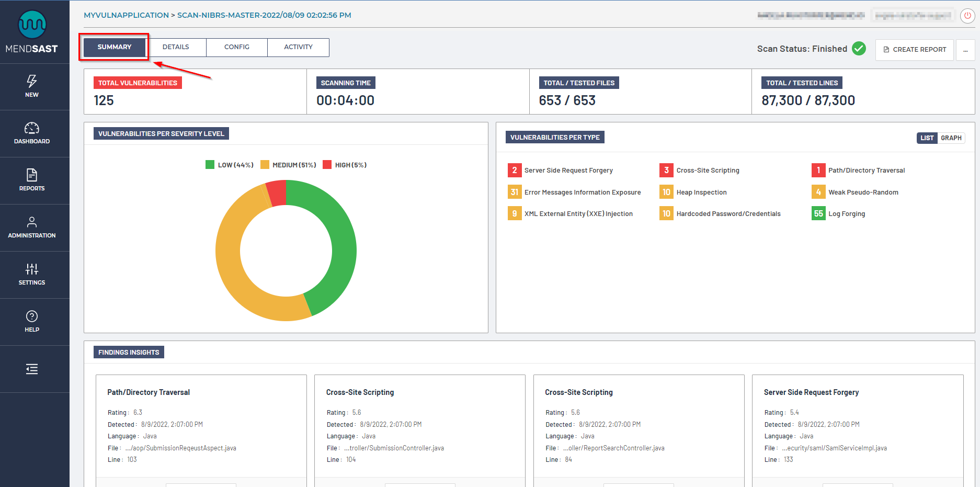The image size is (980, 487).
Task: Open the Help section
Action: point(32,322)
